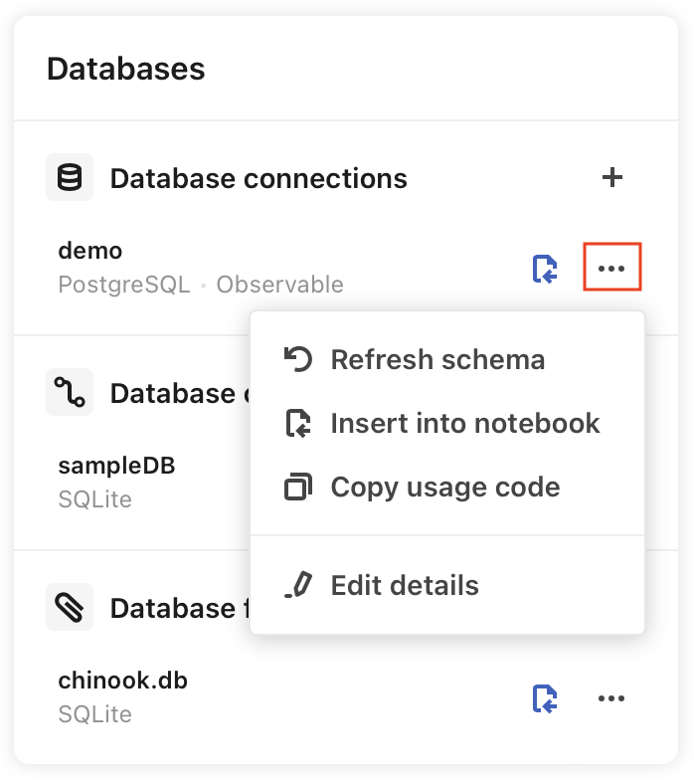
Task: Click the pencil icon beside Edit details
Action: (x=298, y=585)
